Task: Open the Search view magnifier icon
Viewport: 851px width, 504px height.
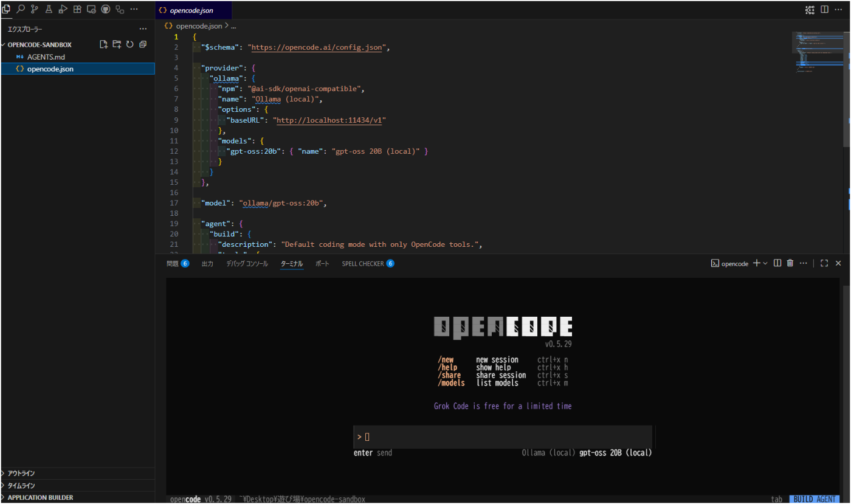Action: pyautogui.click(x=21, y=9)
